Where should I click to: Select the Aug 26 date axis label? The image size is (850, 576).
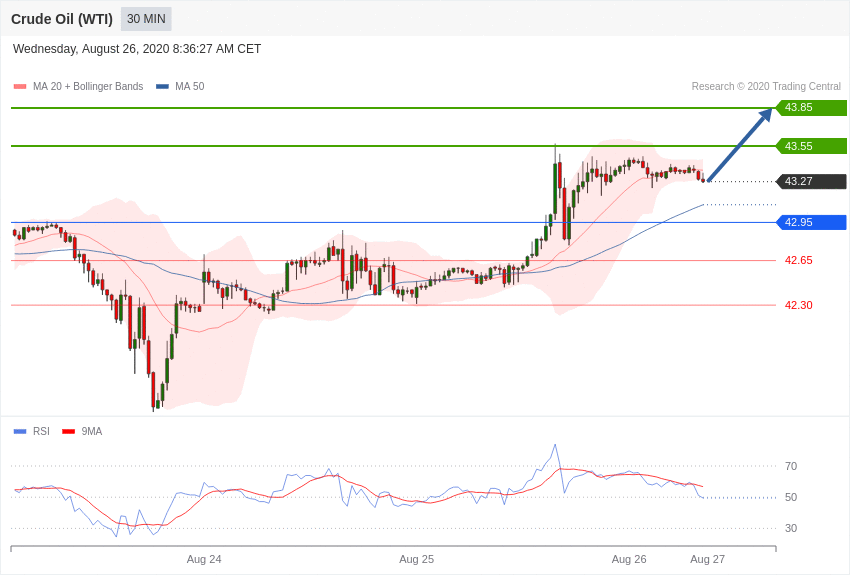coord(629,559)
